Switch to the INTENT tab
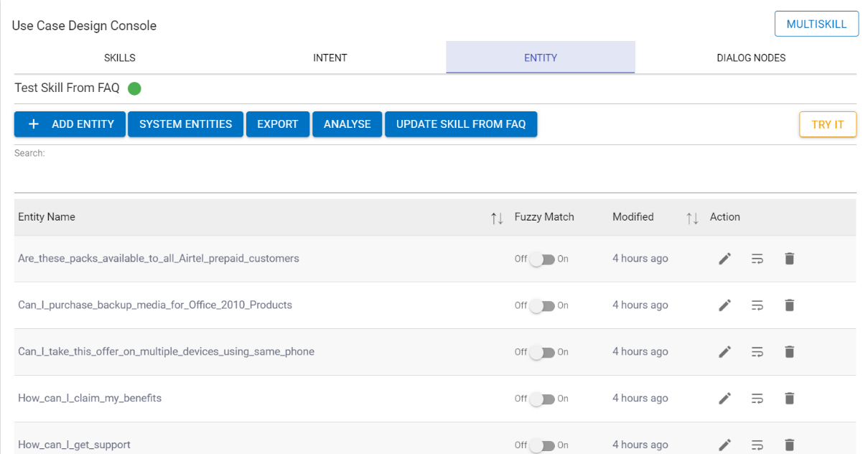The image size is (868, 454). [x=330, y=57]
